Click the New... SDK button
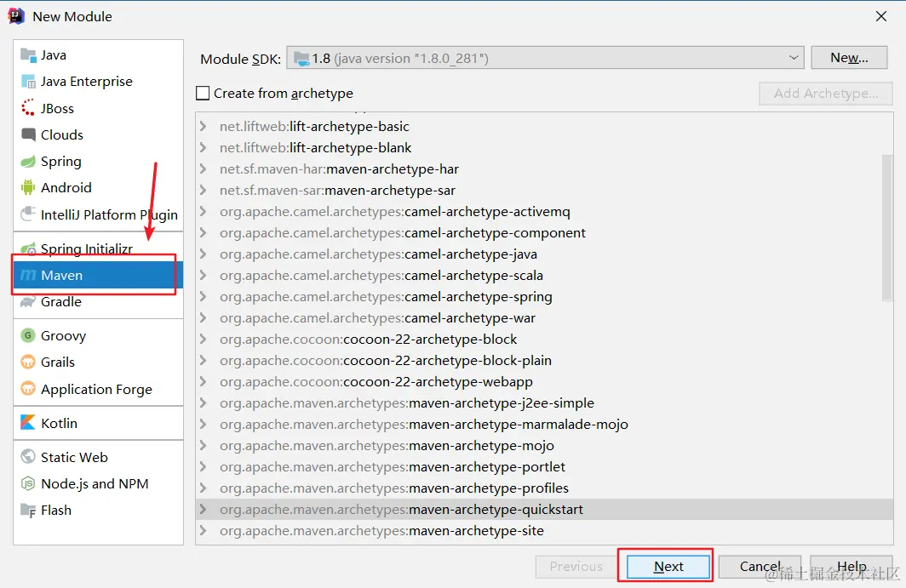The height and width of the screenshot is (588, 906). click(849, 58)
